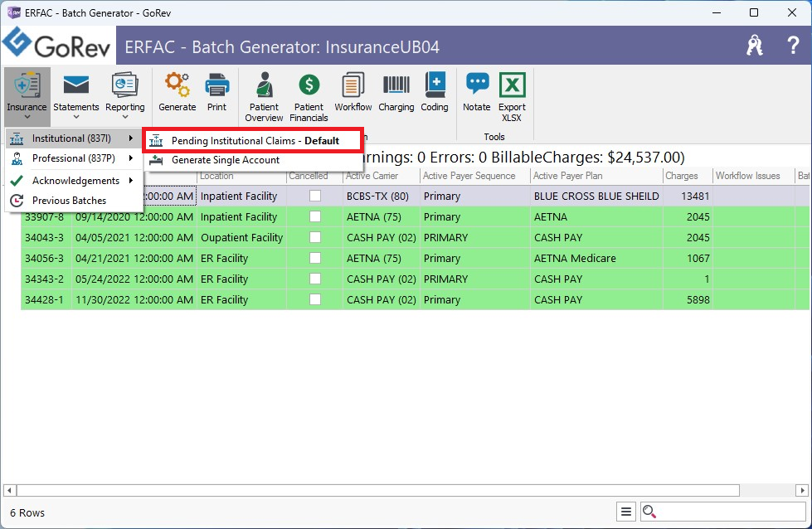Click account number 34343-2
Screen dimensions: 812x529
45,279
